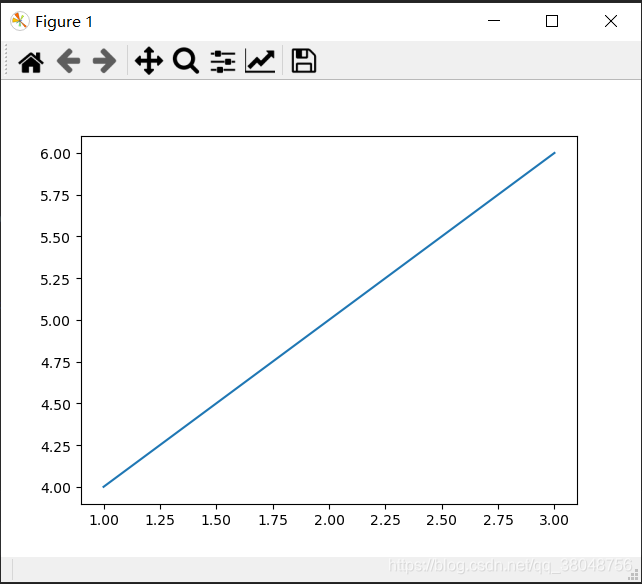Viewport: 642px width, 584px height.
Task: Click the blue plotted line
Action: click(x=329, y=320)
